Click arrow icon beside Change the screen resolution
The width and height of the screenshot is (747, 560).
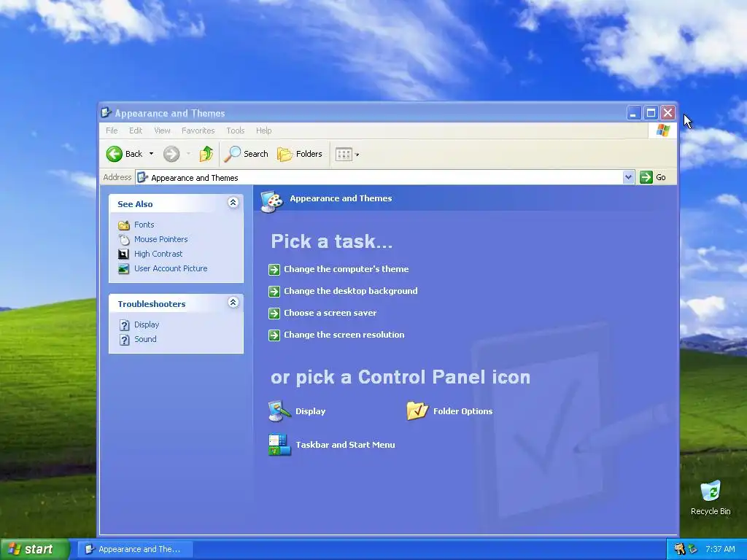point(274,335)
